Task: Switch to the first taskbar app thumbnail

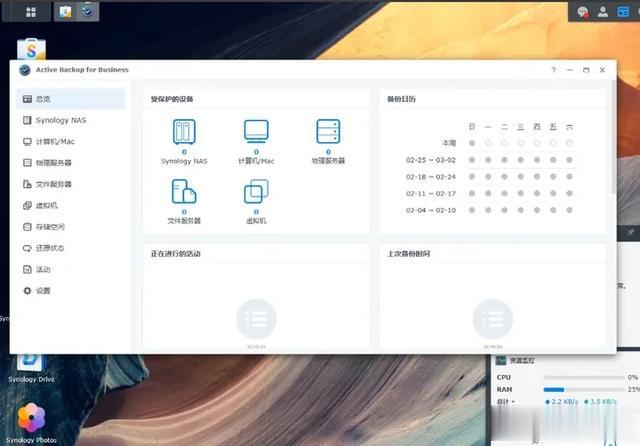Action: (65, 12)
